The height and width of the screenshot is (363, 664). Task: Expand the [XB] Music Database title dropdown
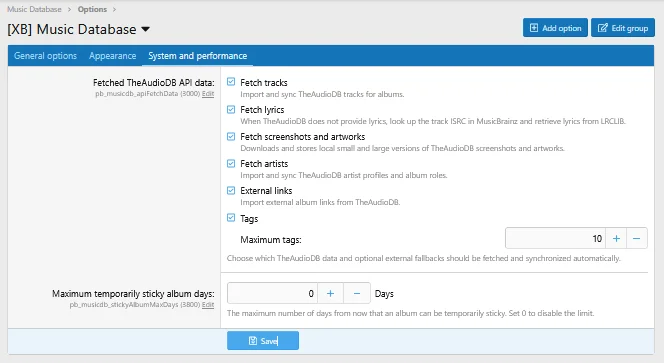point(145,29)
